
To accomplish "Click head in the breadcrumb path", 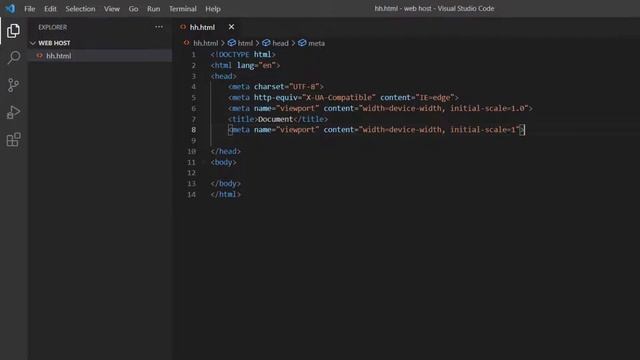I will pyautogui.click(x=280, y=43).
